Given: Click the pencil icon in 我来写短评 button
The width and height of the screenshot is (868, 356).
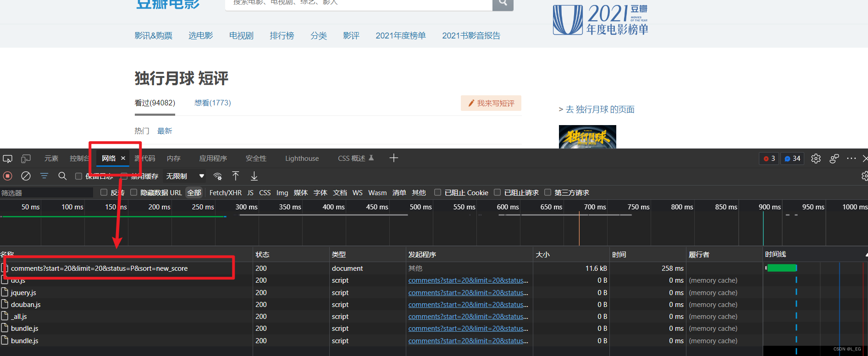Looking at the screenshot, I should tap(471, 104).
